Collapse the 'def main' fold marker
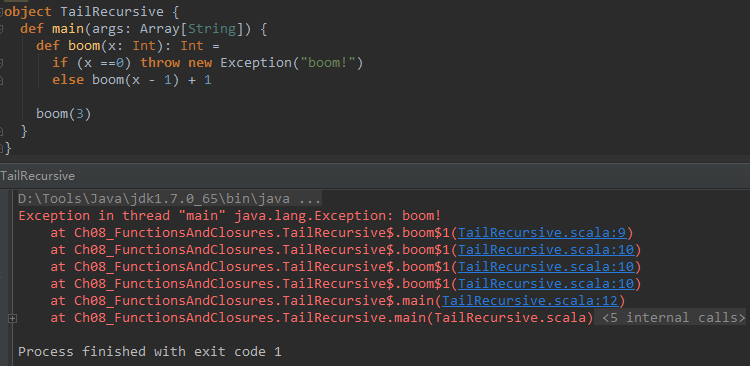The width and height of the screenshot is (750, 366). (1, 29)
